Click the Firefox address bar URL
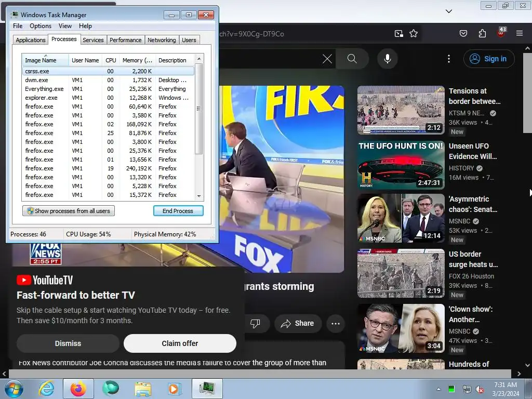The width and height of the screenshot is (532, 399). pos(251,34)
